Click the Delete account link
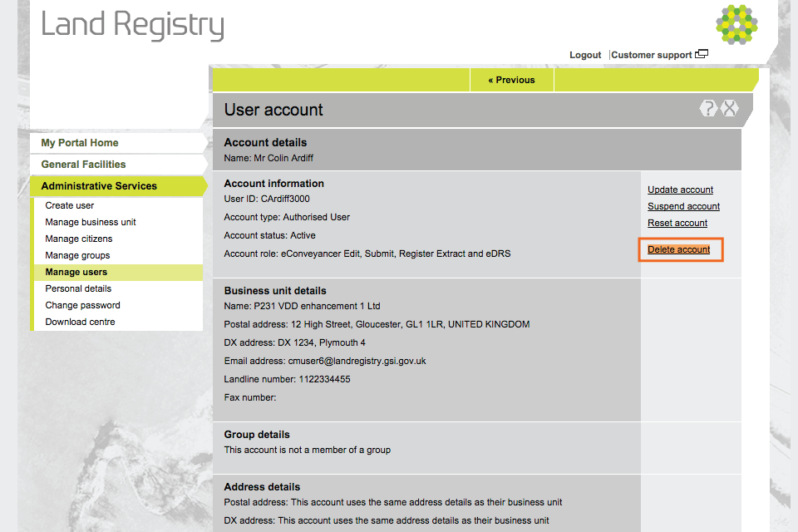 (x=678, y=249)
